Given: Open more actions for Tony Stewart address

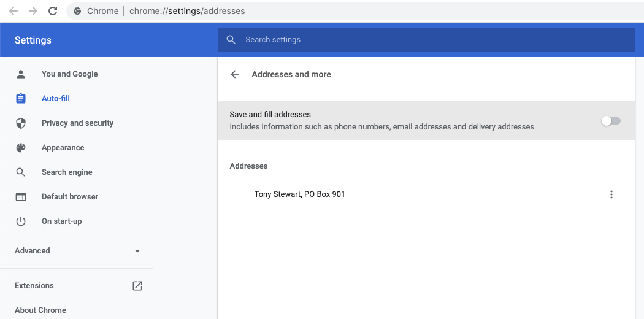Looking at the screenshot, I should [x=611, y=194].
